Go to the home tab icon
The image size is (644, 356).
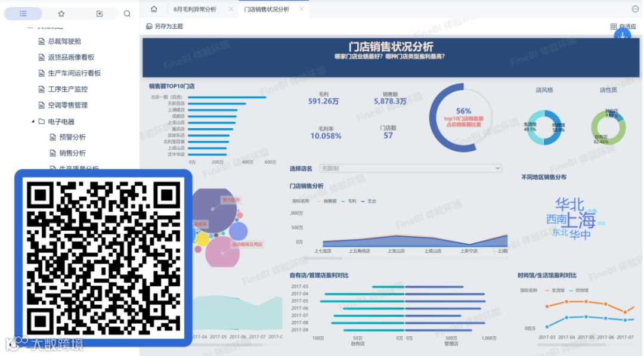point(154,9)
